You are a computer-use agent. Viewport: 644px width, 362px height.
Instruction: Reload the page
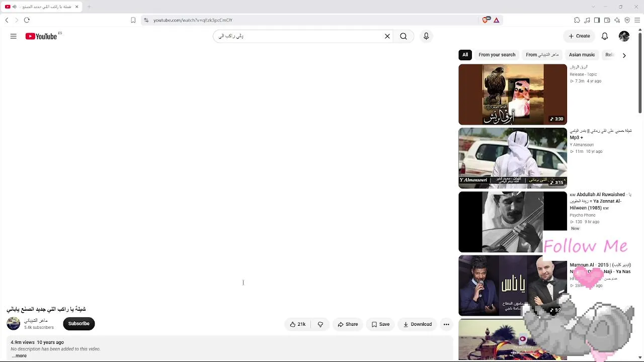tap(27, 20)
